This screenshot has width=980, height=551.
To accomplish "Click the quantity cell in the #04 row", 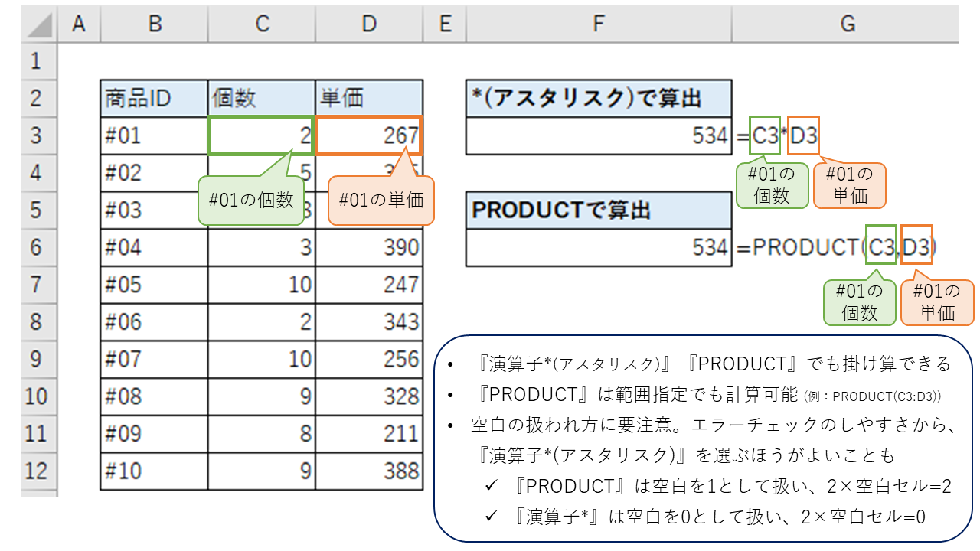I will 262,248.
